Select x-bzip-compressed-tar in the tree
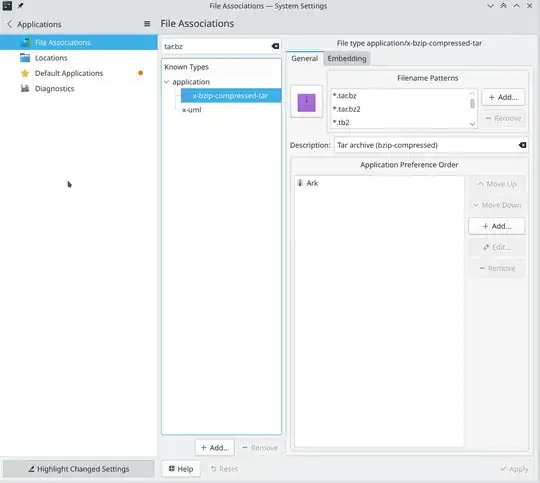This screenshot has height=483, width=540. (x=231, y=95)
